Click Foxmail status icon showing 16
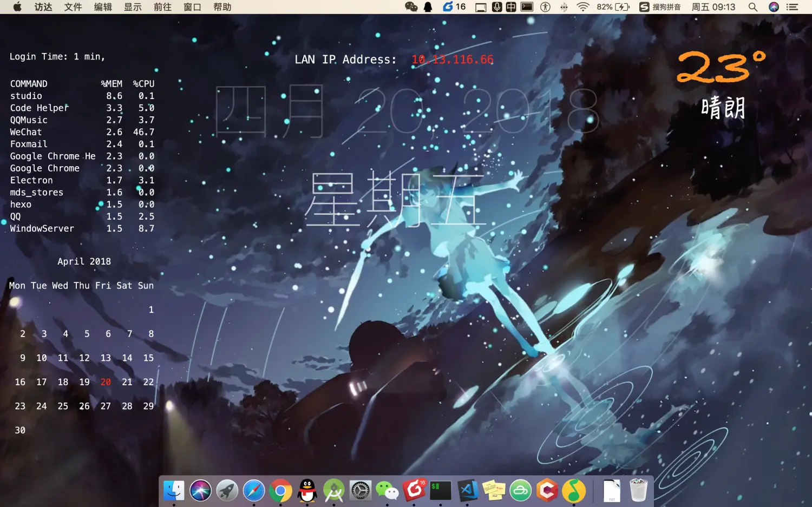Viewport: 812px width, 507px height. 454,7
